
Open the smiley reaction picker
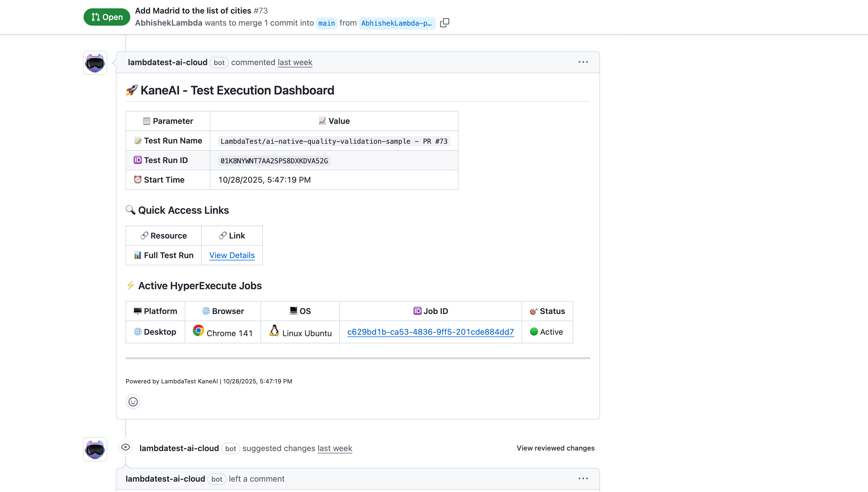tap(133, 402)
